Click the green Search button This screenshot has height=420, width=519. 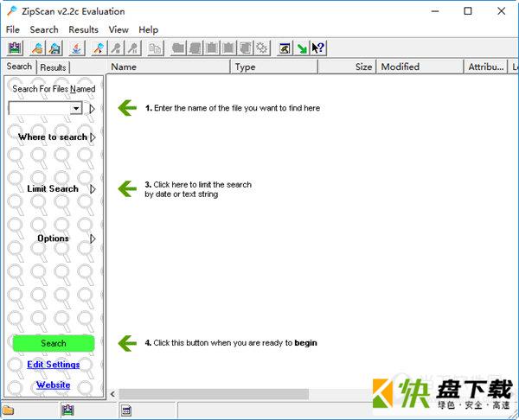click(x=54, y=343)
